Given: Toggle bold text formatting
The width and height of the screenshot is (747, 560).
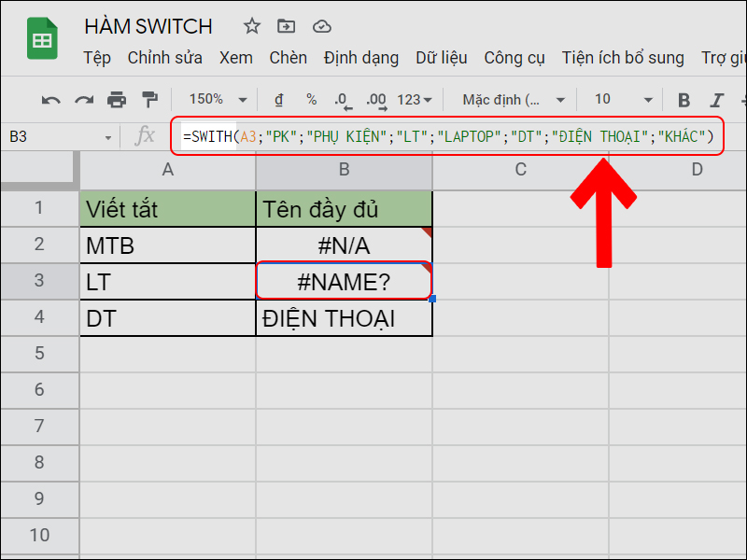Looking at the screenshot, I should 684,100.
